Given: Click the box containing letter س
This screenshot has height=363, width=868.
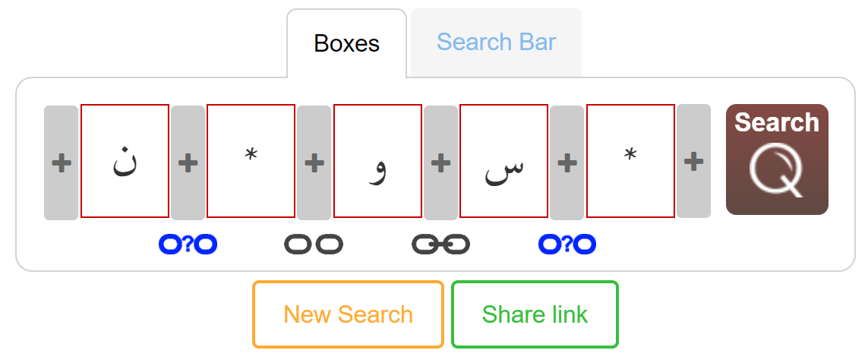Looking at the screenshot, I should pos(503,161).
